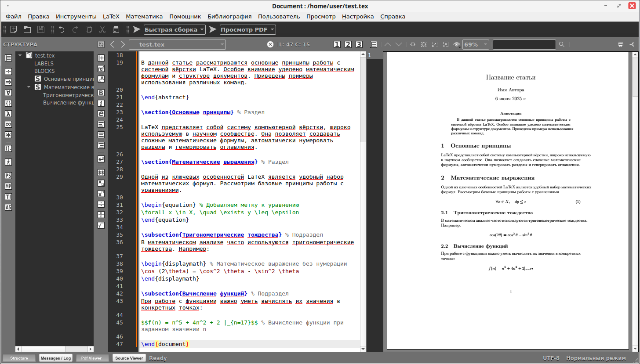Go to the next document arrow
Viewport: 640px width, 364px height.
pos(123,44)
